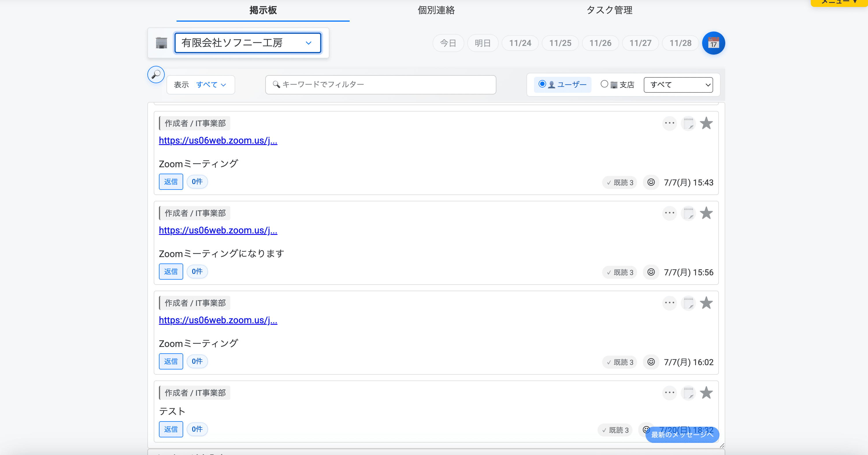868x455 pixels.
Task: Open the calendar date picker icon
Action: [x=713, y=43]
